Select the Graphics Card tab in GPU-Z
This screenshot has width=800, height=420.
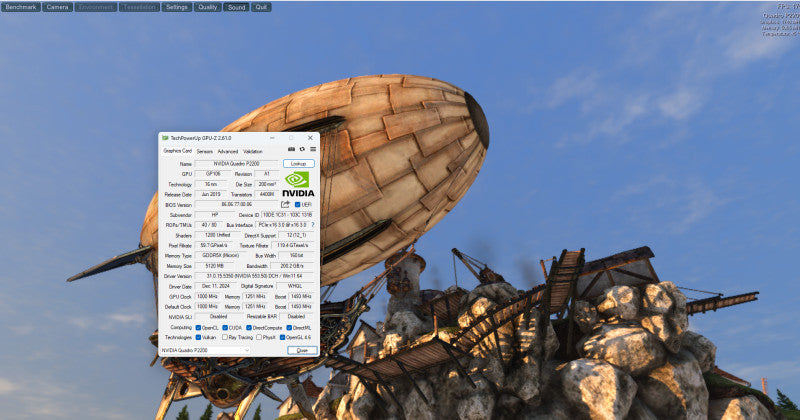click(178, 151)
